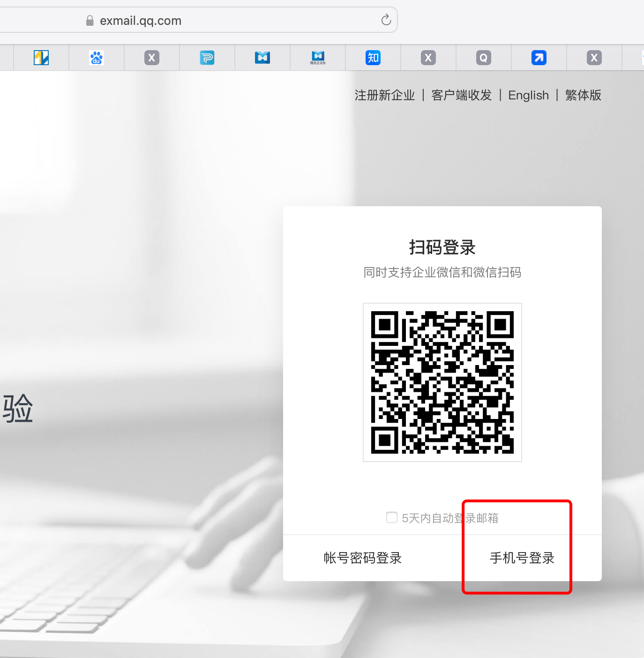Open the 注册新企业 link

pyautogui.click(x=385, y=95)
